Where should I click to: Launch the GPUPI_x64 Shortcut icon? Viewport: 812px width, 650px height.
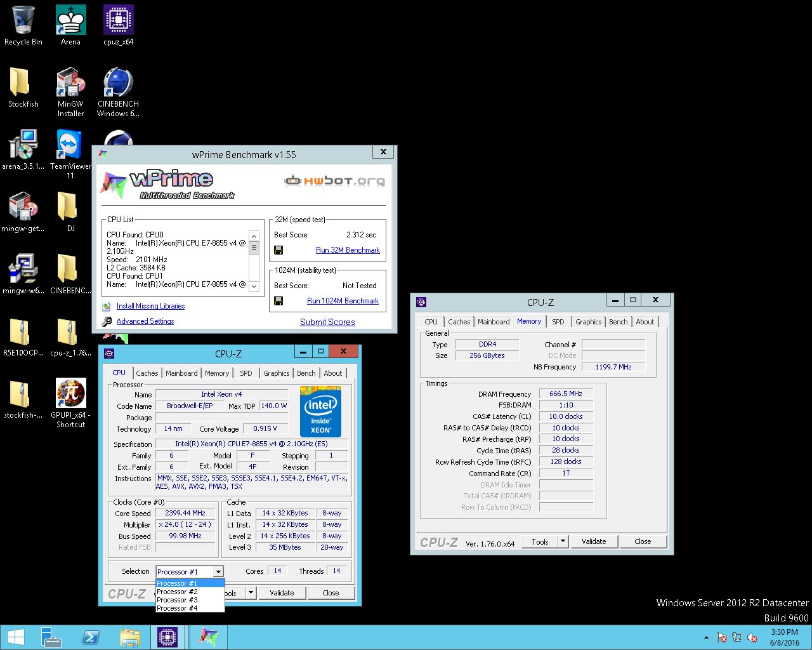[x=70, y=403]
